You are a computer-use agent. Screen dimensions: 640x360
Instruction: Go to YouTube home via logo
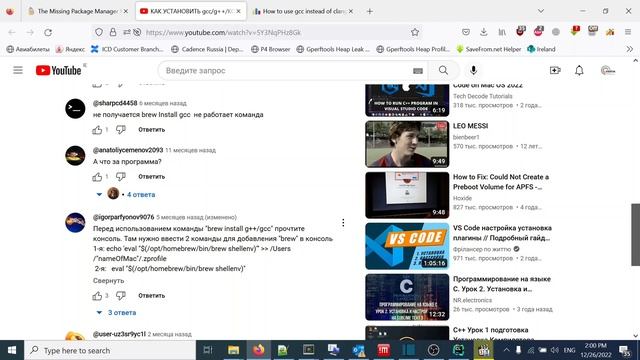(x=58, y=71)
